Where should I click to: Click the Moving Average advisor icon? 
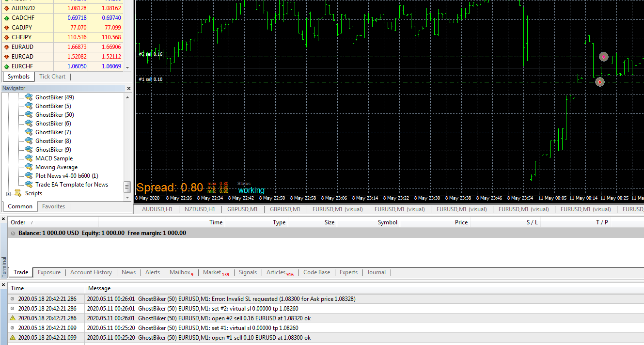coord(29,167)
